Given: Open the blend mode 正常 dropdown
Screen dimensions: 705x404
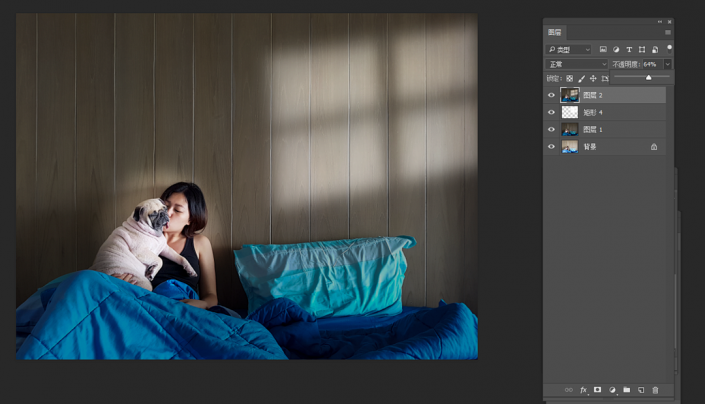Looking at the screenshot, I should [577, 64].
